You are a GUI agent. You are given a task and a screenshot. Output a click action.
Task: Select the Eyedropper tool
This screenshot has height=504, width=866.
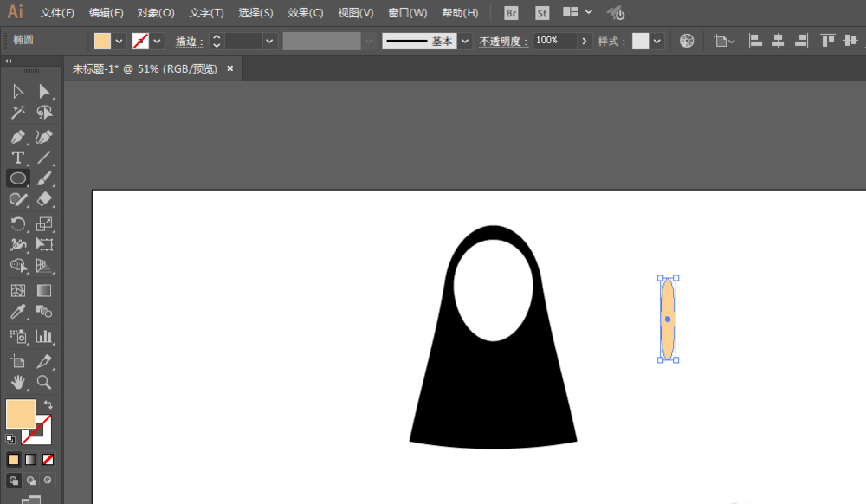click(17, 312)
